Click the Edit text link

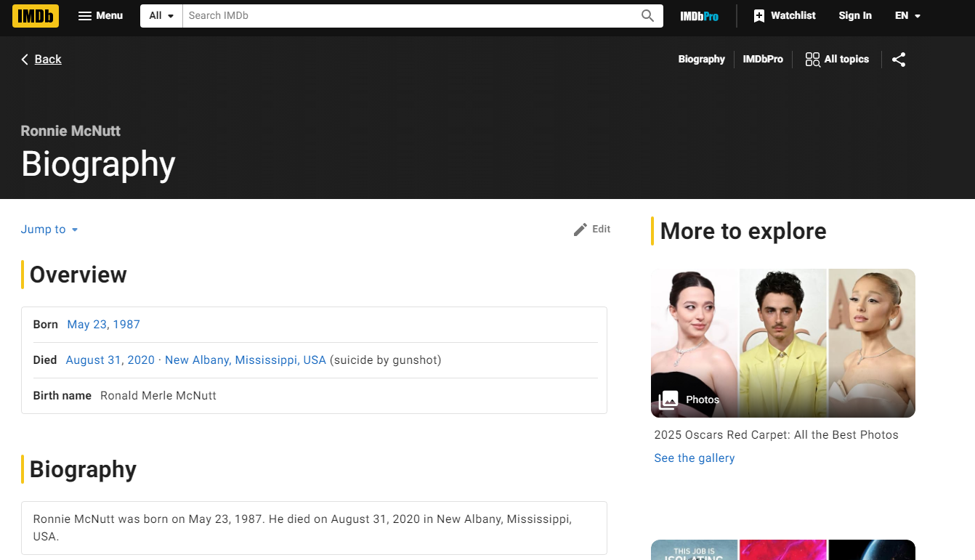point(602,230)
